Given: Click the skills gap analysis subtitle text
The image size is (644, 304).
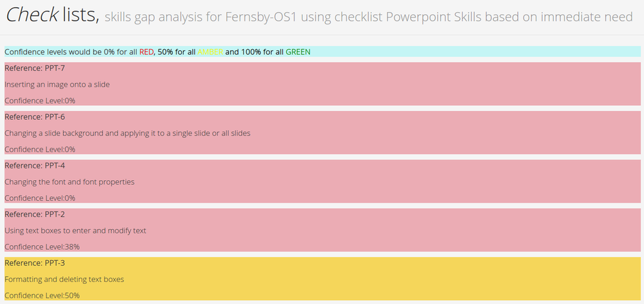Looking at the screenshot, I should 368,17.
